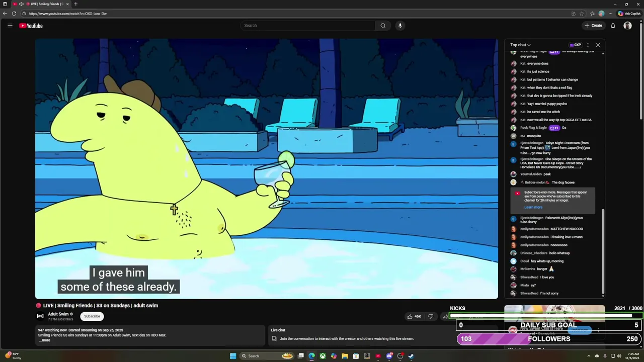Open the clock showing 7:45 AM
The height and width of the screenshot is (362, 644).
click(633, 356)
